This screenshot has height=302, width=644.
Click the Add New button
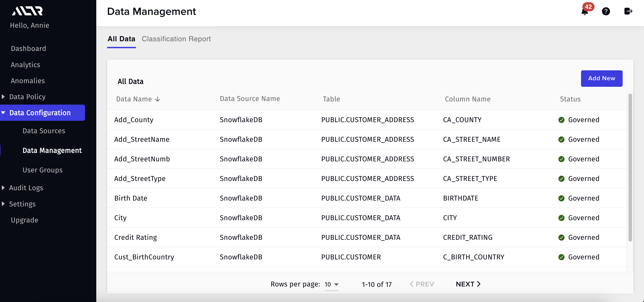601,78
